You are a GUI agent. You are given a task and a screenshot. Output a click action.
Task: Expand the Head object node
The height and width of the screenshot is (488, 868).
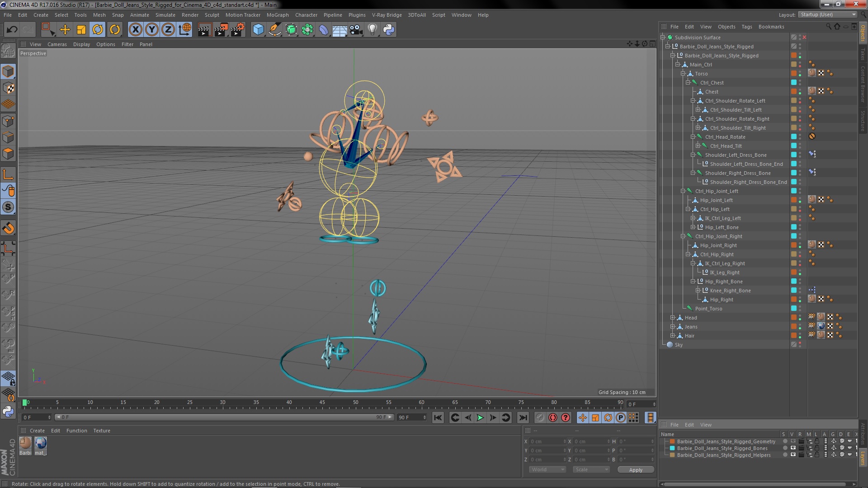(x=673, y=318)
